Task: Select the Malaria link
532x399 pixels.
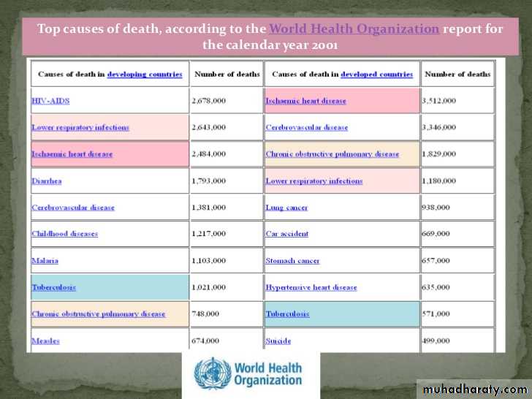Action: (45, 261)
